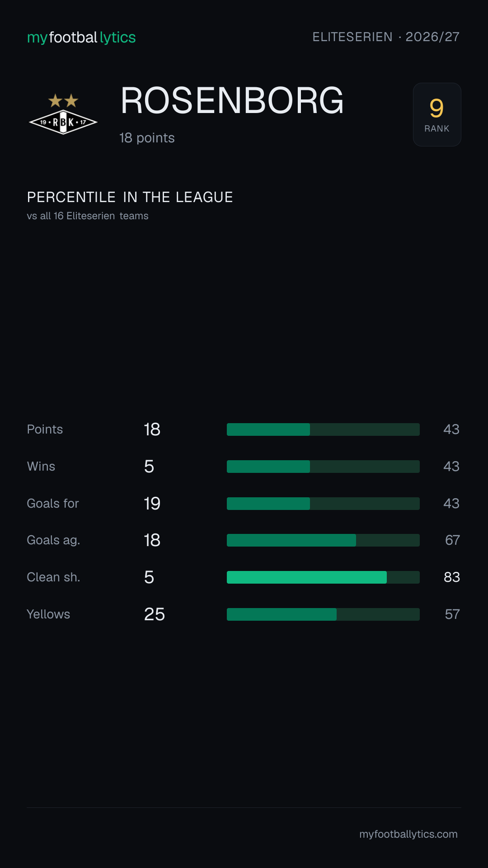This screenshot has width=488, height=868.
Task: Select the rank 9 badge
Action: [x=437, y=114]
